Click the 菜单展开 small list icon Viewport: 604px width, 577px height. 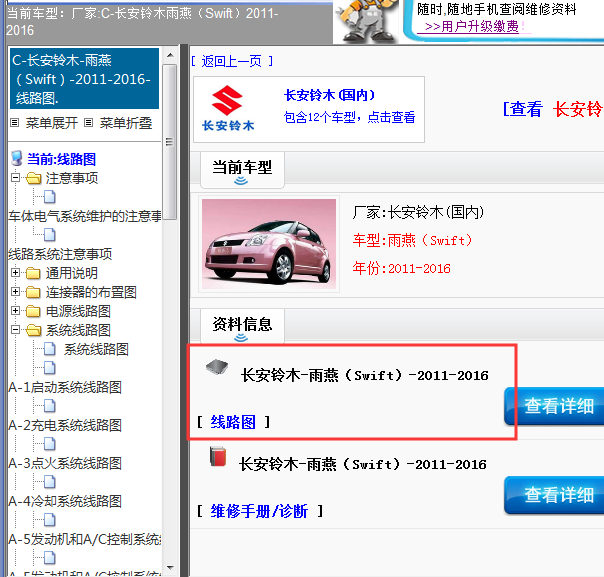[x=15, y=123]
